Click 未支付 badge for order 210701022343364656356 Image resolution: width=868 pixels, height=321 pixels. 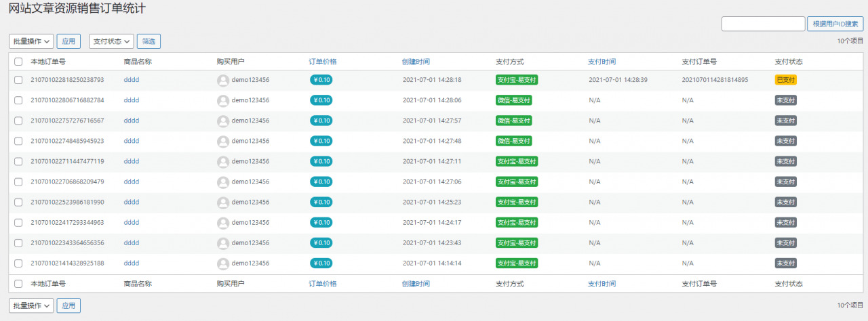785,243
